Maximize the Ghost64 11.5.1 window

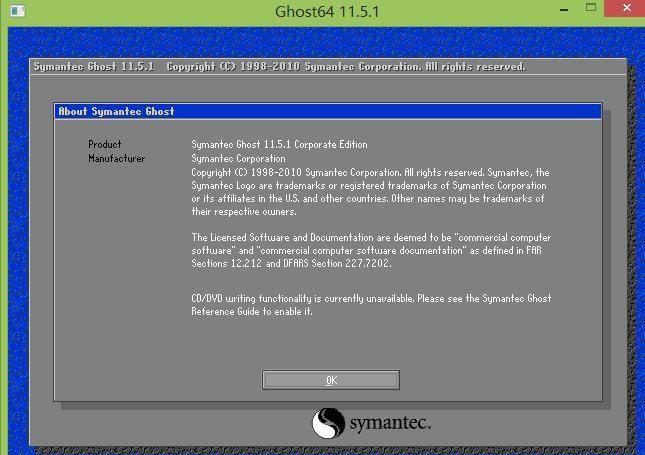[591, 8]
